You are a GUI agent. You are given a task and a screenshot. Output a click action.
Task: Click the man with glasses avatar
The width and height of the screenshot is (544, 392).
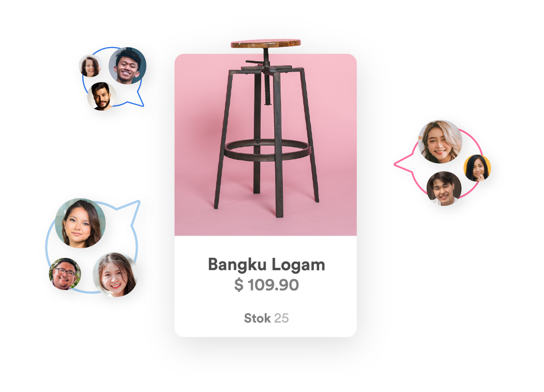point(65,274)
